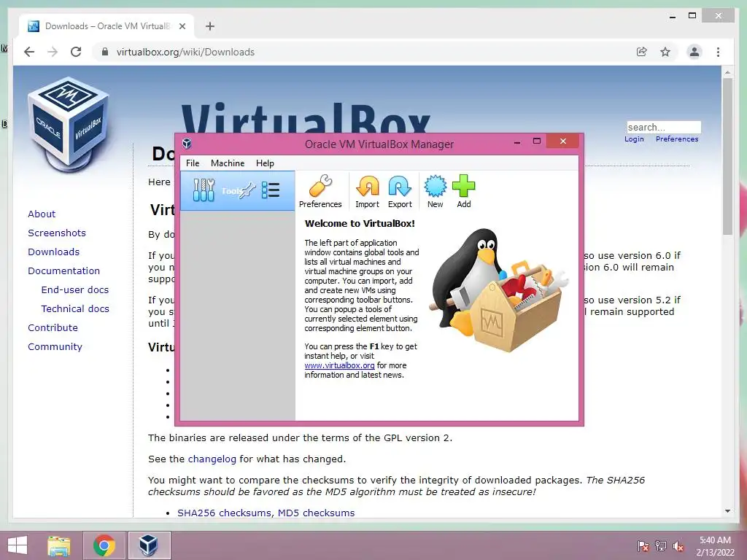
Task: Open Chrome three-dot menu
Action: point(718,52)
